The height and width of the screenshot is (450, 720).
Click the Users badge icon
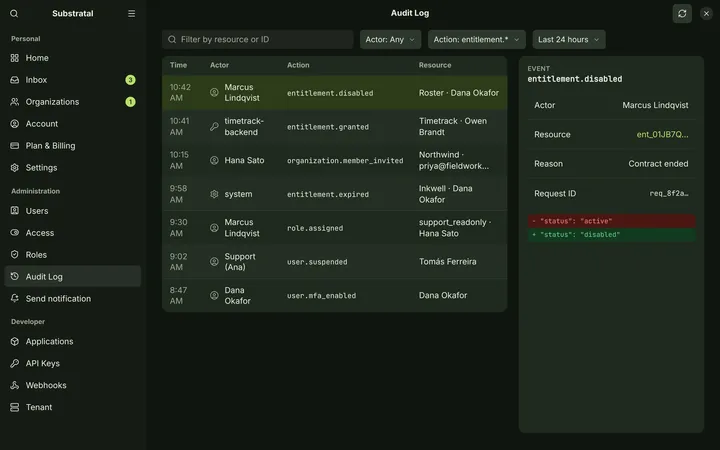click(15, 211)
